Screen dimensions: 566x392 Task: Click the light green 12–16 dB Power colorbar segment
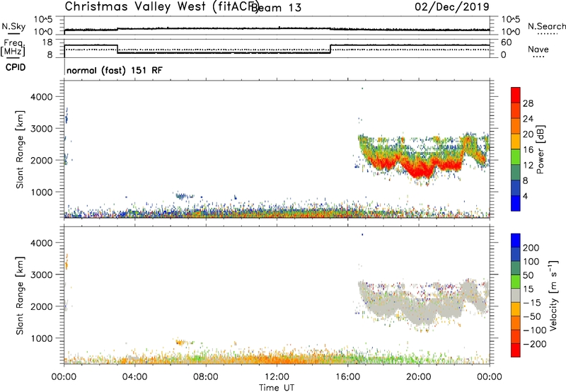click(516, 156)
